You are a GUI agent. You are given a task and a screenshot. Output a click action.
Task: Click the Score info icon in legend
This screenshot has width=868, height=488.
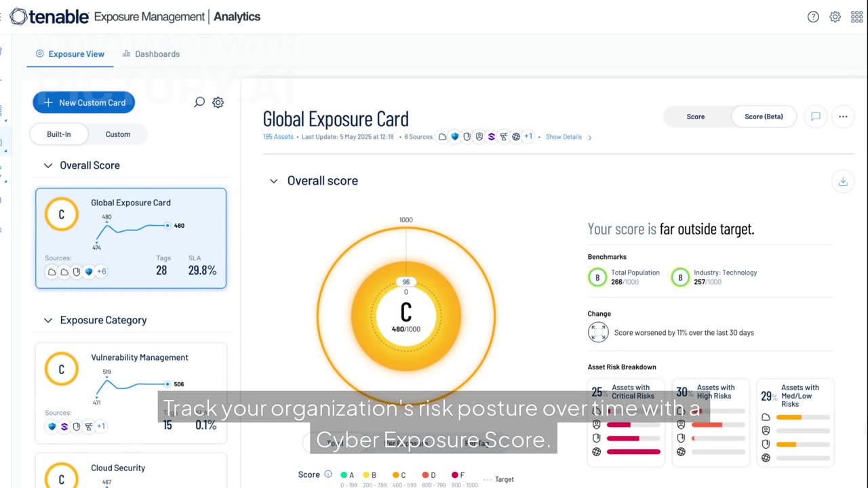(328, 474)
